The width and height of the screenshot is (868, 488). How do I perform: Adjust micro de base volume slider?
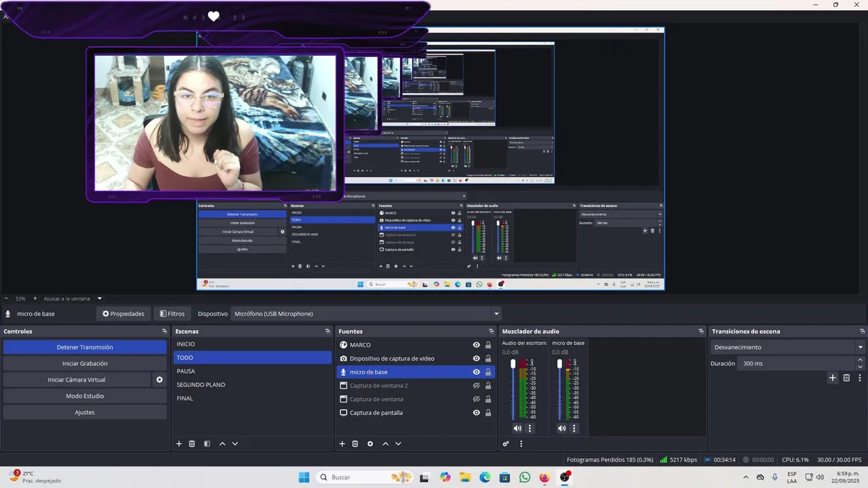pyautogui.click(x=559, y=390)
